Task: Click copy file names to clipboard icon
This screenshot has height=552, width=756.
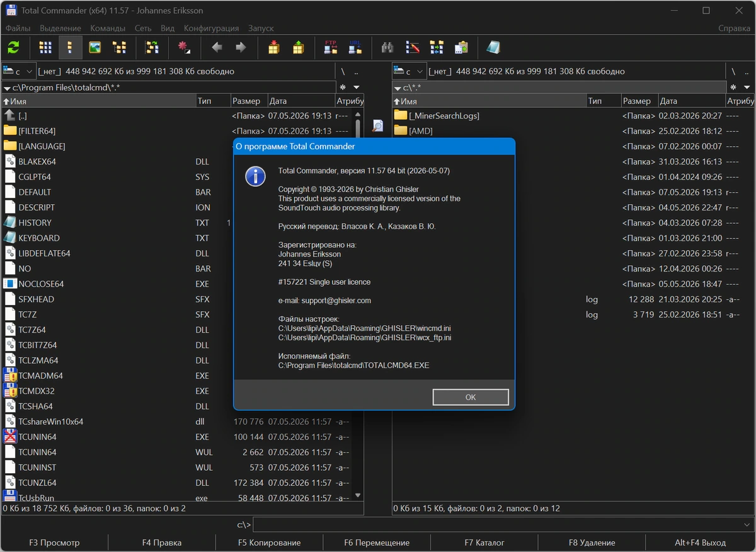Action: click(x=461, y=47)
